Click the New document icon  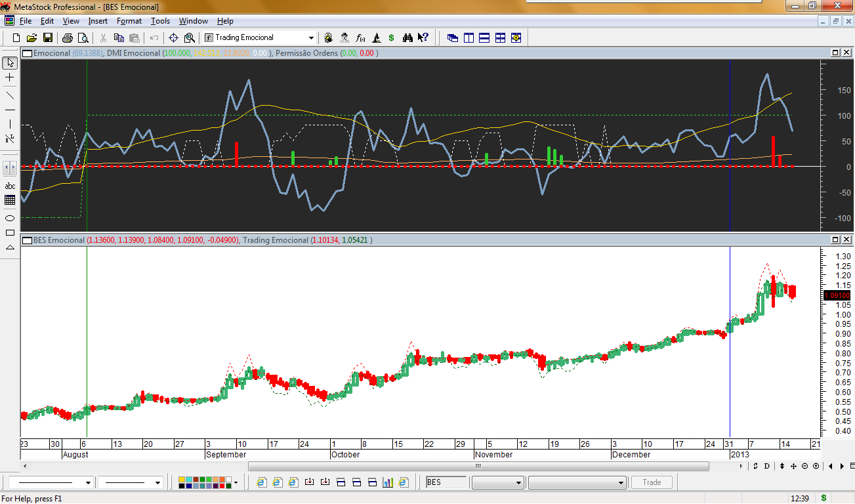17,38
